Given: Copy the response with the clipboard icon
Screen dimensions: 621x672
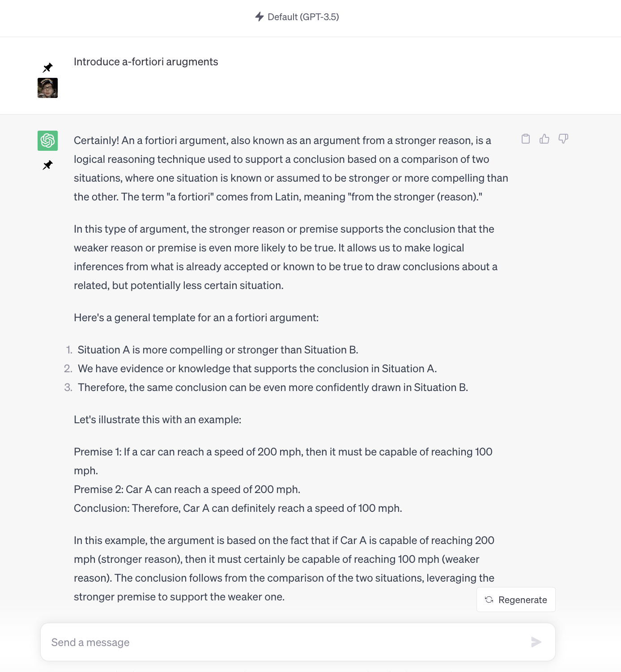Looking at the screenshot, I should coord(526,139).
